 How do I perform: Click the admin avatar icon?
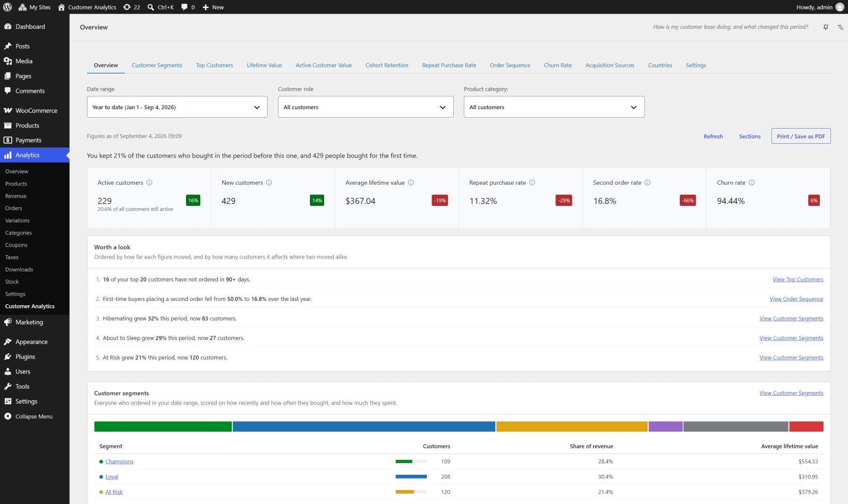pyautogui.click(x=840, y=7)
